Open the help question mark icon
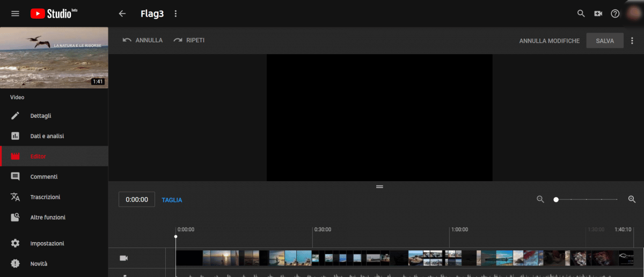644x277 pixels. click(x=616, y=13)
